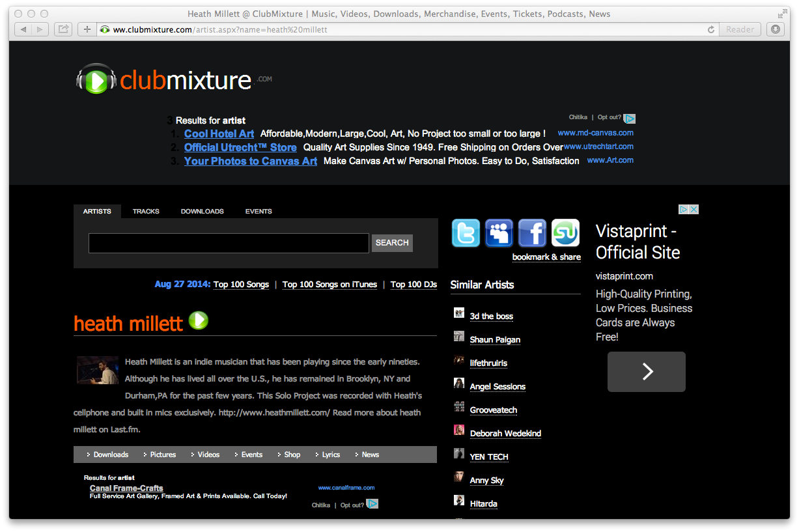This screenshot has height=532, width=799.
Task: Open the Official Utrecht Store ad link
Action: click(x=240, y=147)
